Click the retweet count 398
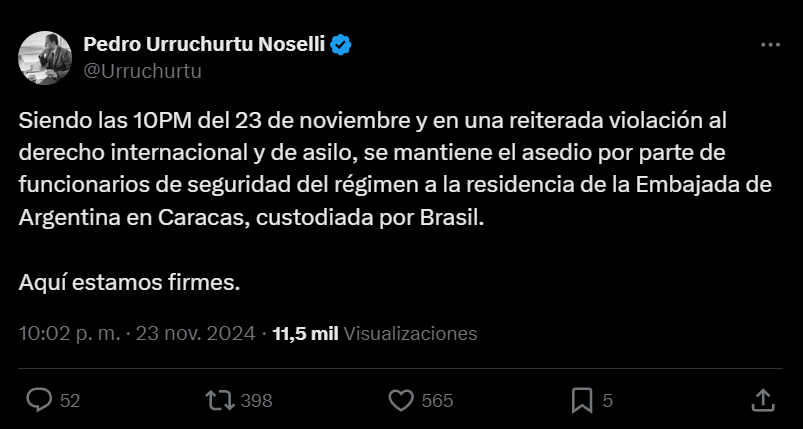The height and width of the screenshot is (429, 803). (257, 401)
